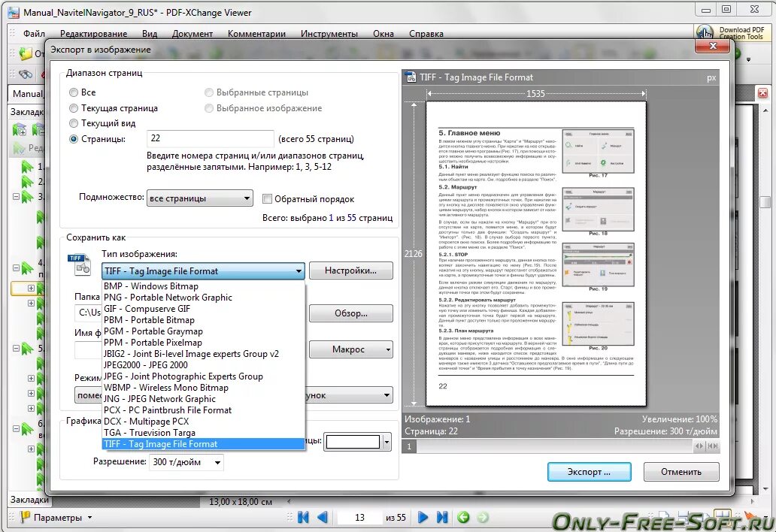The width and height of the screenshot is (776, 532).
Task: Click the preview image scrollbar track
Action: tap(554, 446)
